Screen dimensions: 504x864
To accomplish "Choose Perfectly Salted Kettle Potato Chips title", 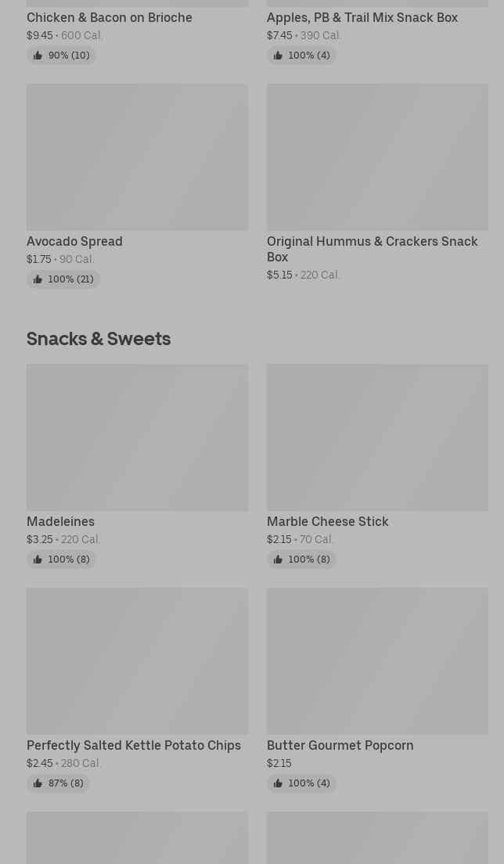I will pyautogui.click(x=134, y=745).
